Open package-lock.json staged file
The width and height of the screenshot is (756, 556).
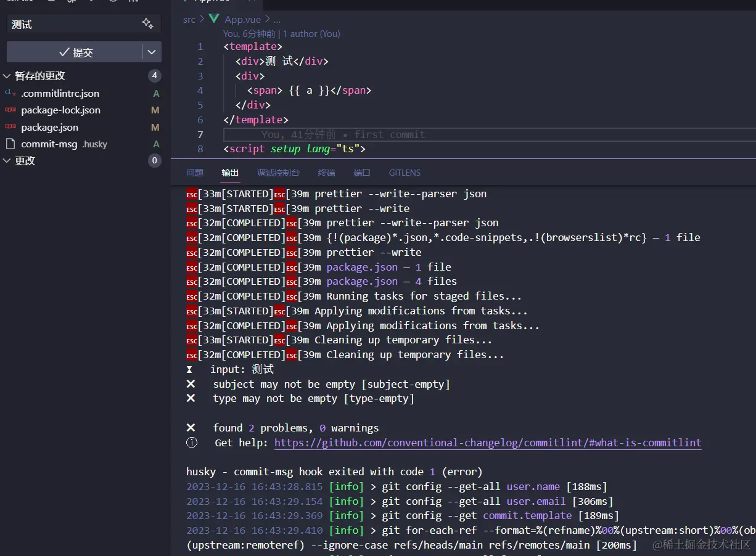[x=60, y=110]
